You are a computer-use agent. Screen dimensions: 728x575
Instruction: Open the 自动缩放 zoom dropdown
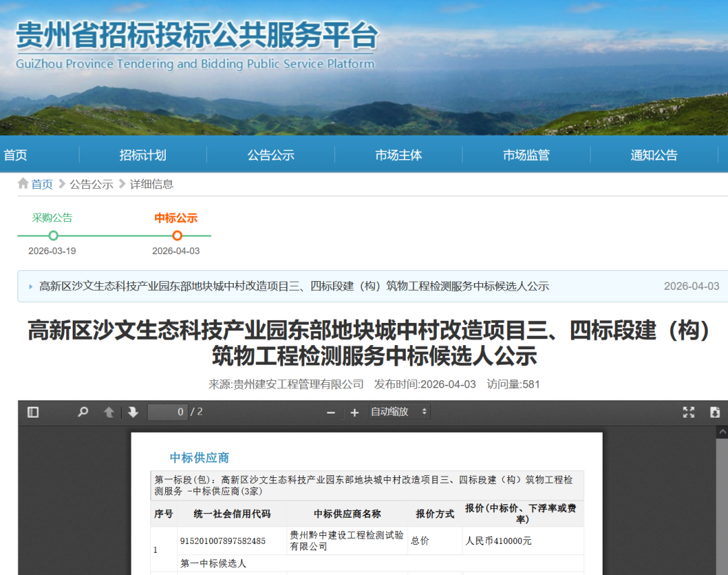(x=399, y=412)
